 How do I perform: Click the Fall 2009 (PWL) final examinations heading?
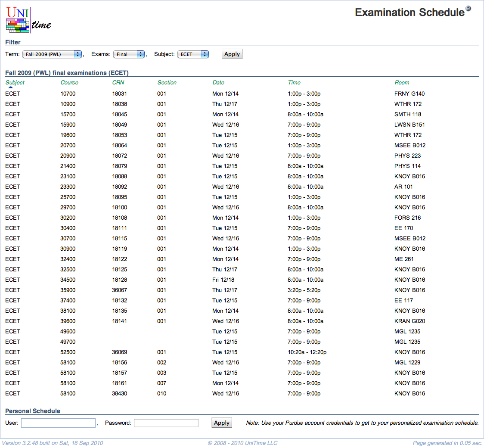[x=67, y=73]
